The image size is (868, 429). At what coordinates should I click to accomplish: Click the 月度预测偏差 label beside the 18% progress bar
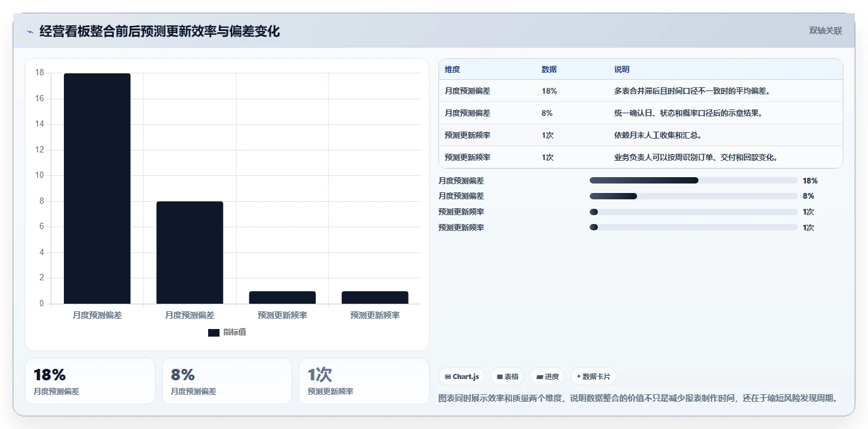tap(461, 180)
